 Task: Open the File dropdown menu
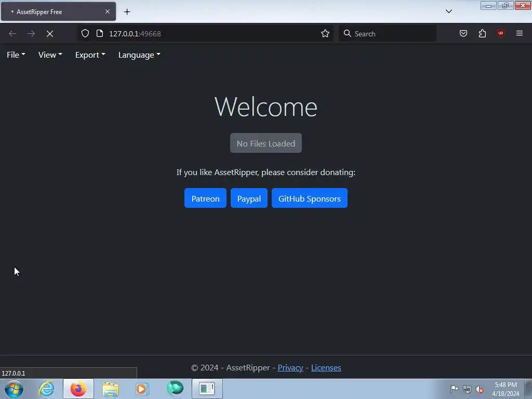(x=16, y=55)
